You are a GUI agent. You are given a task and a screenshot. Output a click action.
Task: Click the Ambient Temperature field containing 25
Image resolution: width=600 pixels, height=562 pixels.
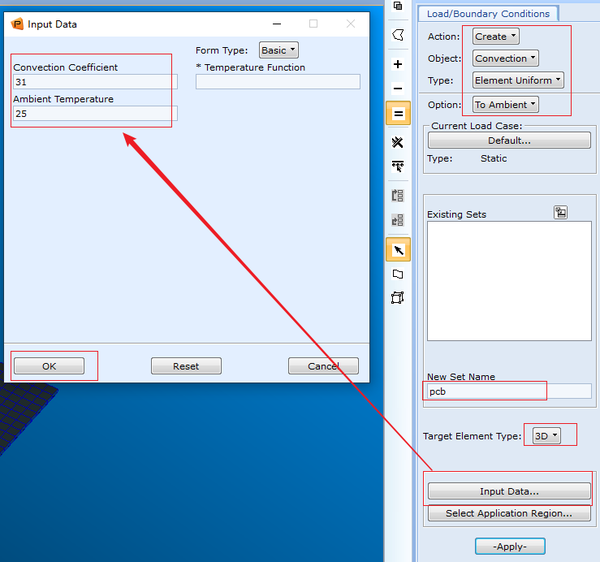click(95, 114)
